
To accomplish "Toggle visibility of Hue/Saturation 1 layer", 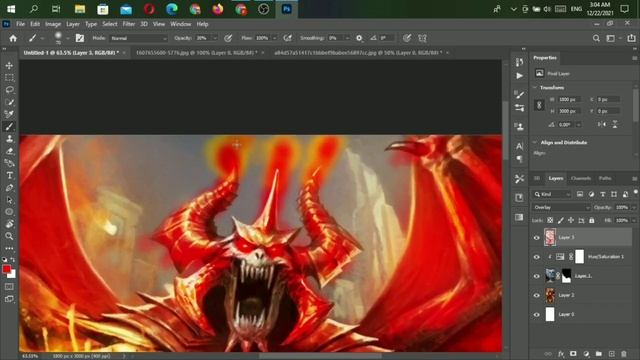I will coord(537,257).
